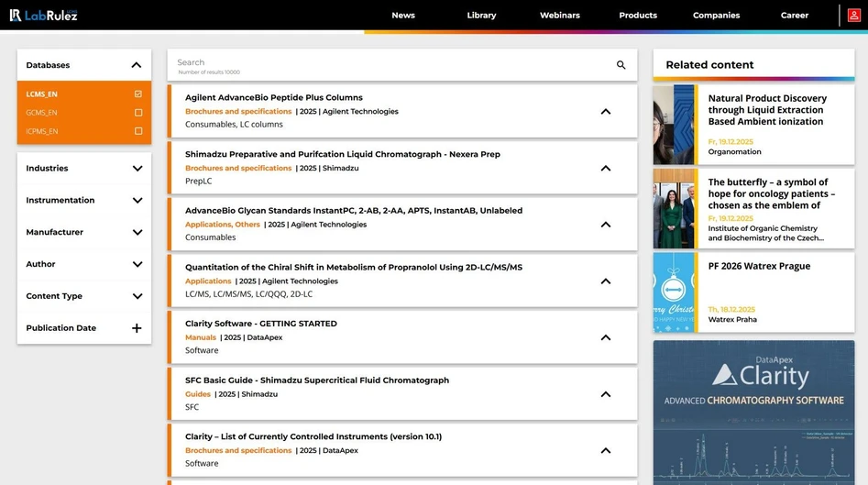Toggle chevron on Clarity Software - GETTING STARTED

point(605,337)
